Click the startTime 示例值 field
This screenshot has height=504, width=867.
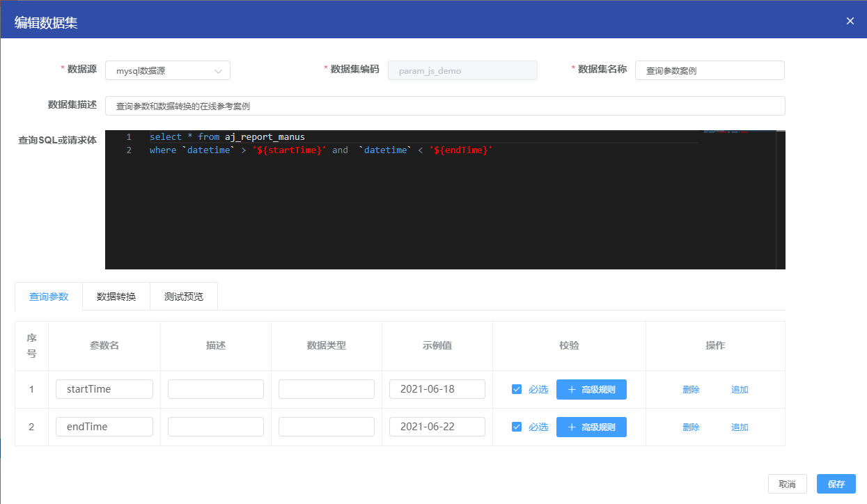pyautogui.click(x=437, y=389)
